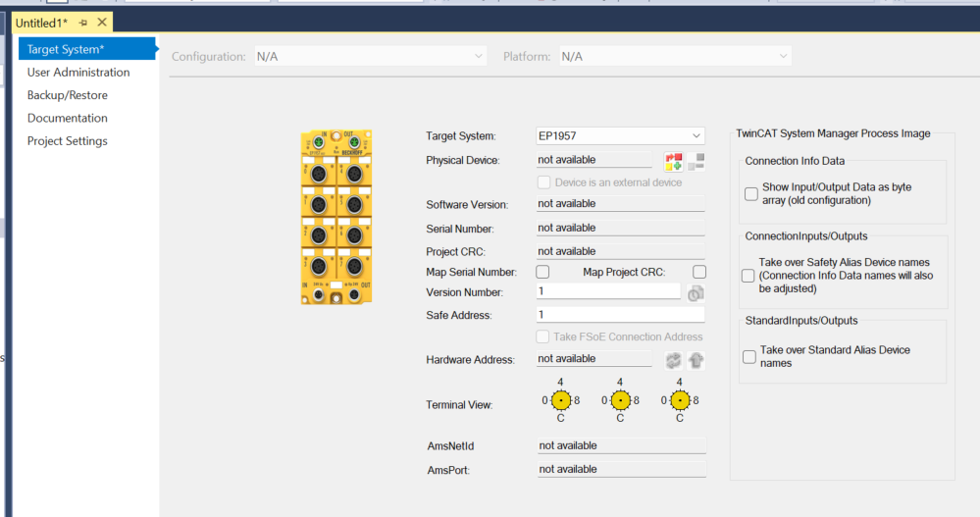Click the physical device select icon
The height and width of the screenshot is (517, 980).
pyautogui.click(x=673, y=161)
